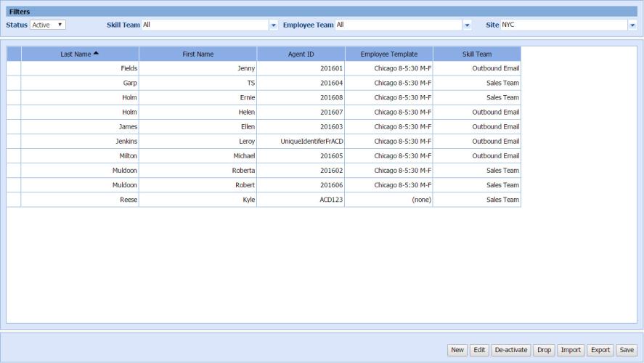The width and height of the screenshot is (644, 363).
Task: Click the Save button
Action: pos(627,350)
